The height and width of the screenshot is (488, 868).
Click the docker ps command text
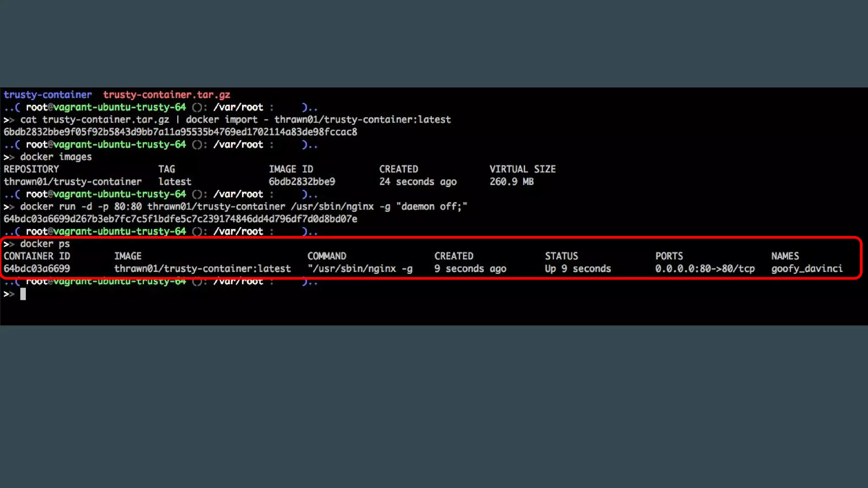[x=45, y=244]
